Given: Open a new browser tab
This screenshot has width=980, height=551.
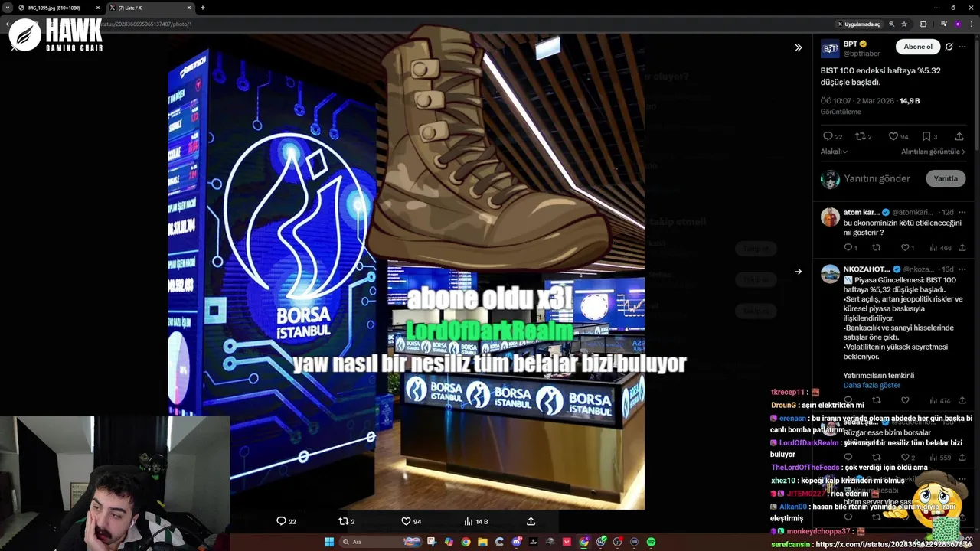Looking at the screenshot, I should pyautogui.click(x=202, y=8).
